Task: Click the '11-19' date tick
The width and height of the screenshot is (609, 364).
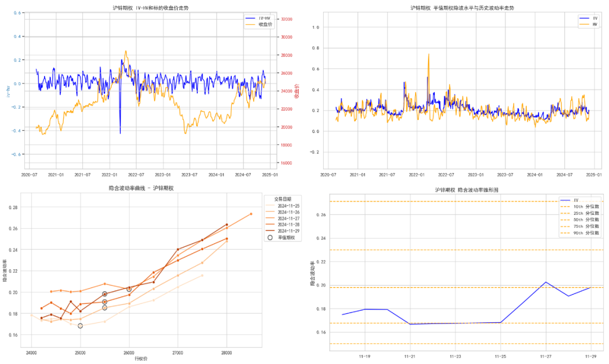Action: click(x=364, y=356)
